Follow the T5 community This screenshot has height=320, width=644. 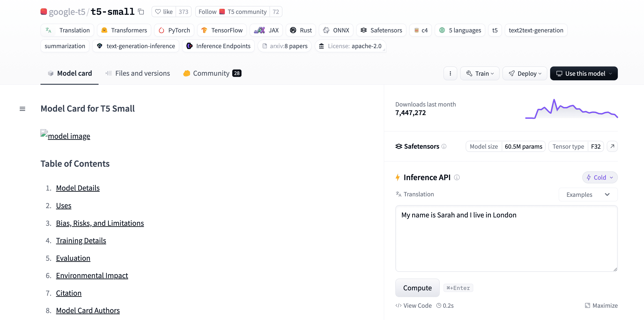tap(207, 12)
